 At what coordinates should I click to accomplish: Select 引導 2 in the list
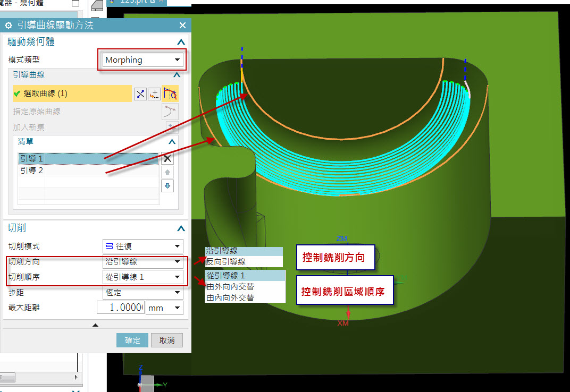point(88,171)
